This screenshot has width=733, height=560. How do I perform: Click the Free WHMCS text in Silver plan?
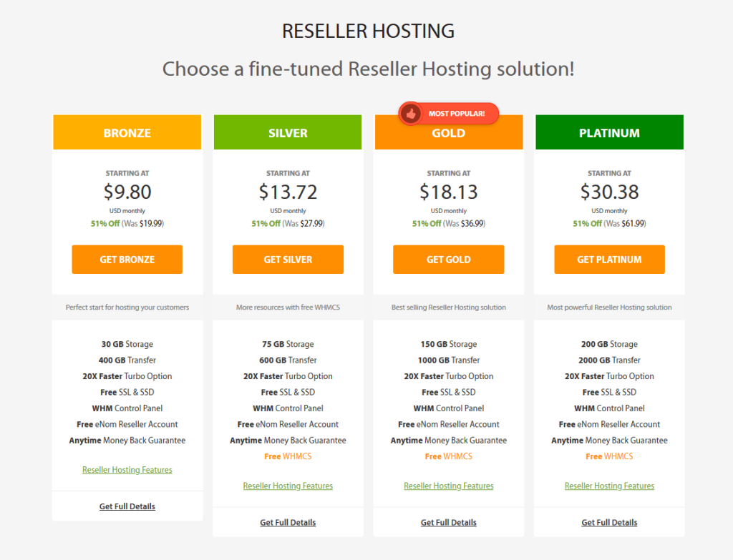click(x=288, y=456)
